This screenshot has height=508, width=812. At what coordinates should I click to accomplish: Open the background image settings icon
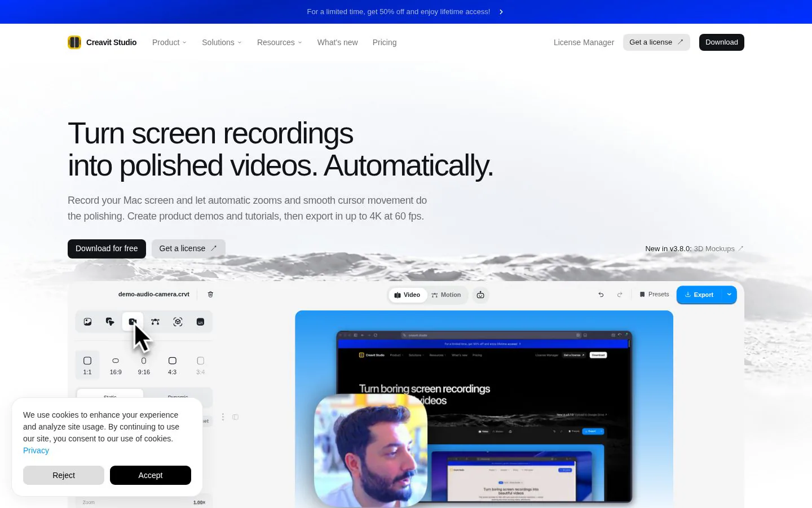[x=87, y=322]
